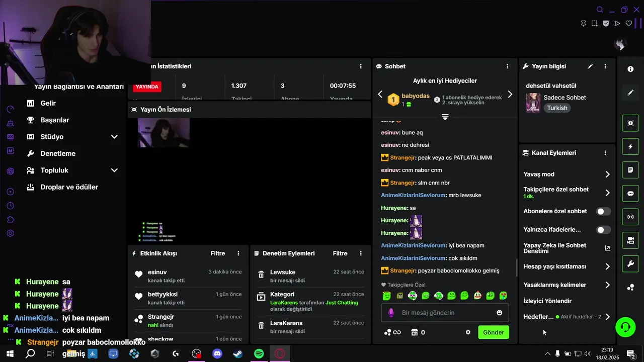Open Hedefler active goals
644x362 pixels.
click(x=607, y=317)
